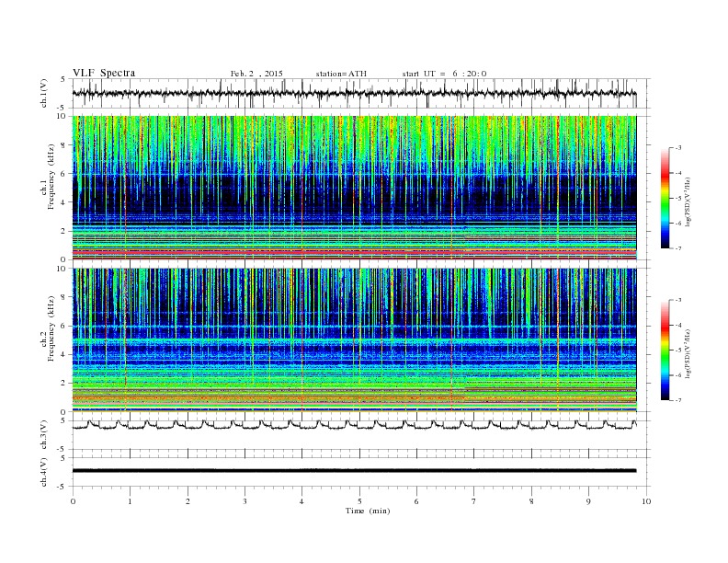Image resolution: width=728 pixels, height=563 pixels.
Task: Click the "ch.4(V)" axis label
Action: pyautogui.click(x=44, y=472)
